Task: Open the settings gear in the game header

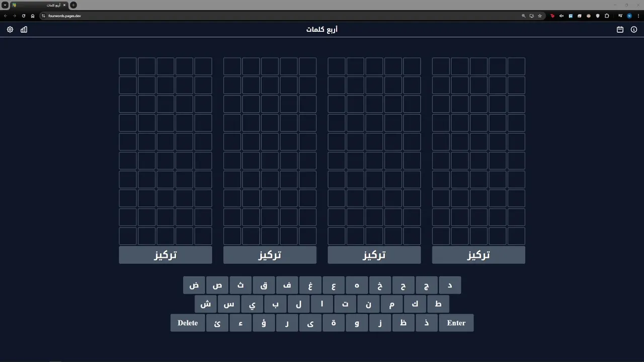Action: pyautogui.click(x=10, y=30)
